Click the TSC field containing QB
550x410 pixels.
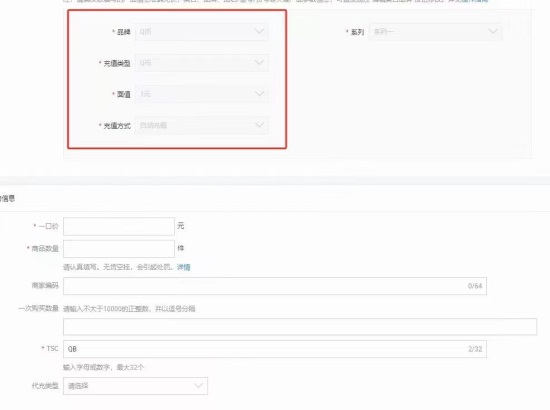click(275, 349)
